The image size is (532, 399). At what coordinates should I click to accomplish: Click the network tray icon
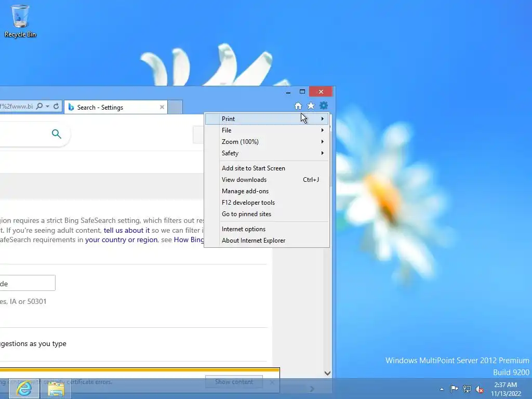point(467,389)
